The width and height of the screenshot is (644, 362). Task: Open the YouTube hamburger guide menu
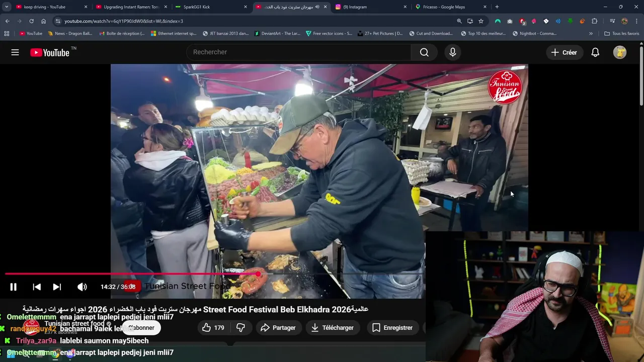click(x=15, y=52)
